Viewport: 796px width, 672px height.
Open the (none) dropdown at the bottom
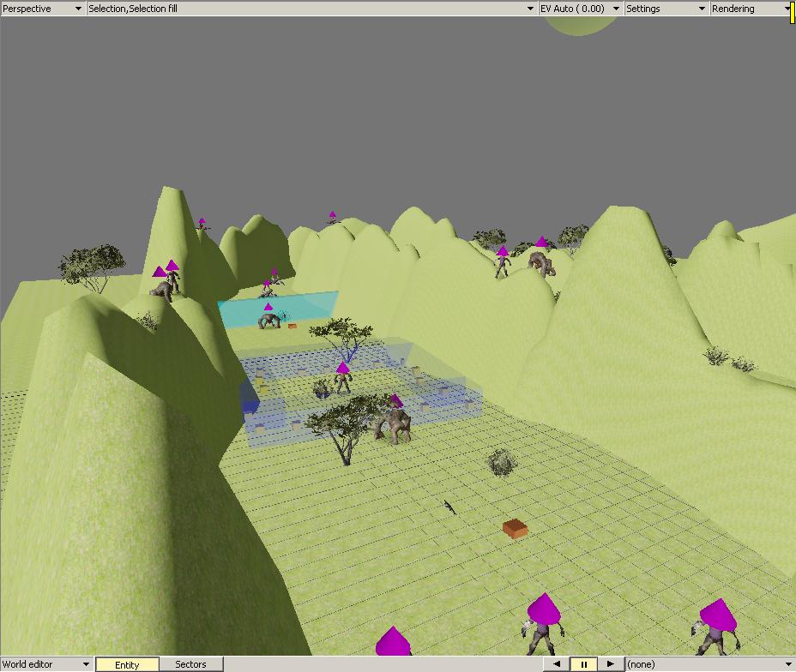(710, 664)
